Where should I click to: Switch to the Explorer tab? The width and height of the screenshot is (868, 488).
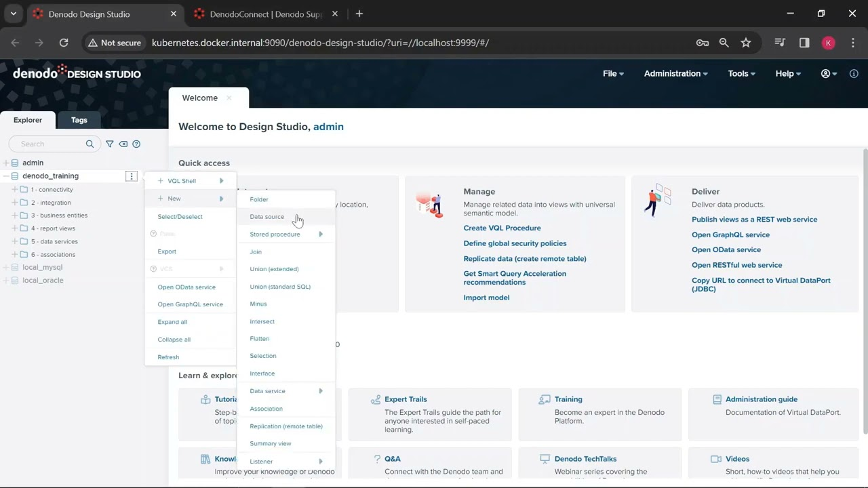[x=28, y=120]
